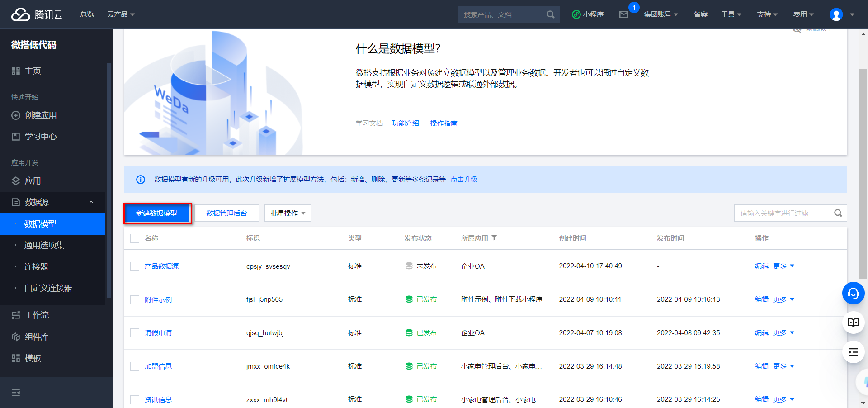Viewport: 868px width, 408px height.
Task: Open the mini program icon link
Action: click(588, 14)
